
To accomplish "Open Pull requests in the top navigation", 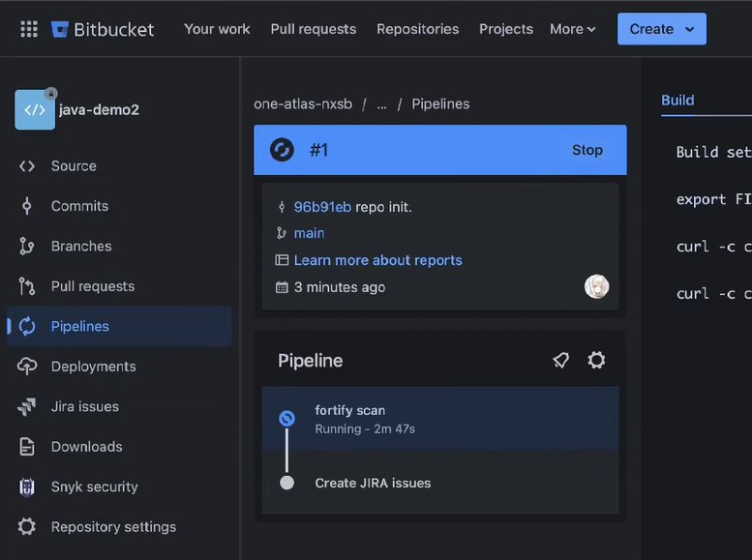I will (x=314, y=29).
